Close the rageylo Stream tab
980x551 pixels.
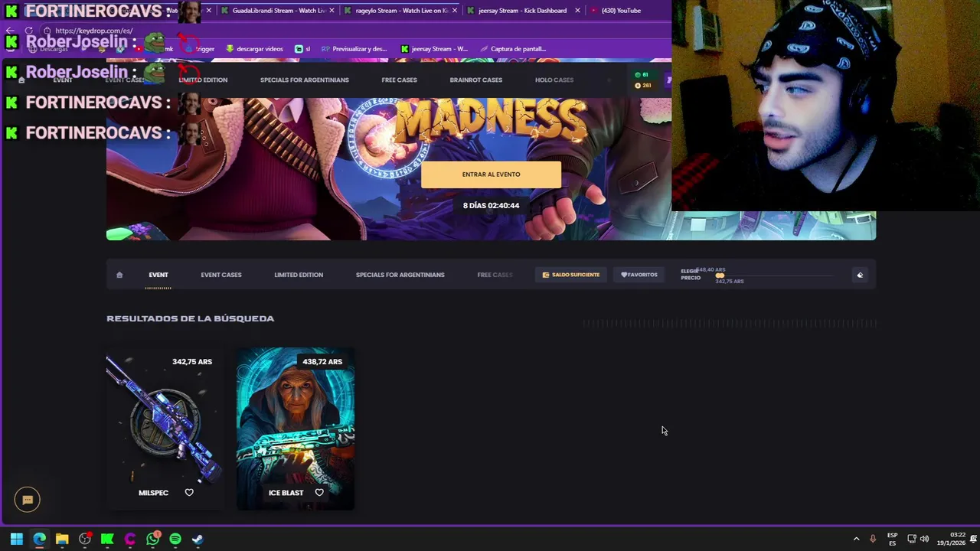coord(454,11)
